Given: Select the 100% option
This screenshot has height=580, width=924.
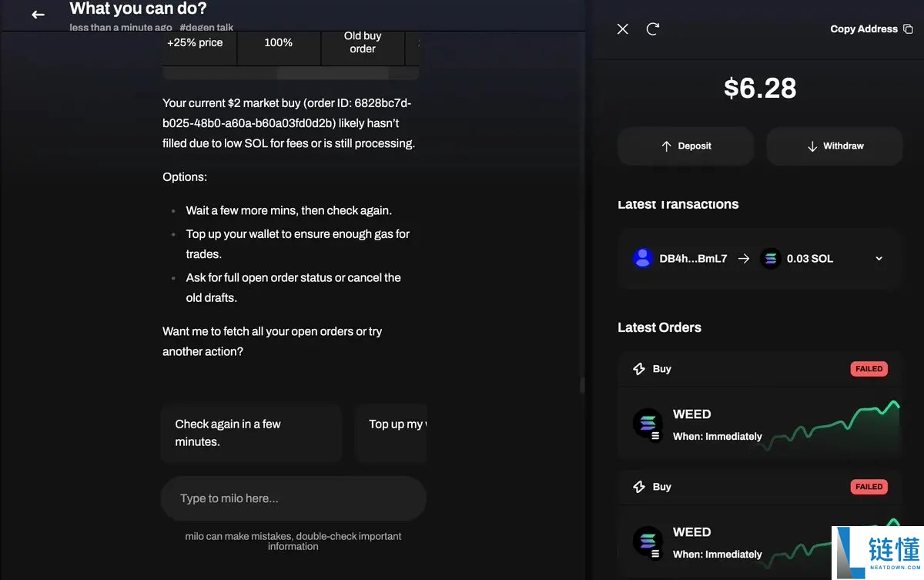Looking at the screenshot, I should (278, 43).
